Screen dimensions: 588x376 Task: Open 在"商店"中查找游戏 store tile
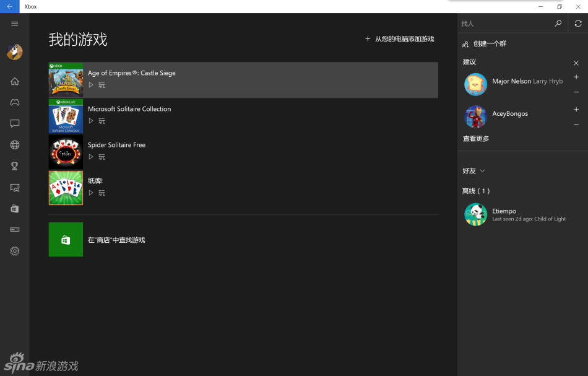pyautogui.click(x=66, y=240)
